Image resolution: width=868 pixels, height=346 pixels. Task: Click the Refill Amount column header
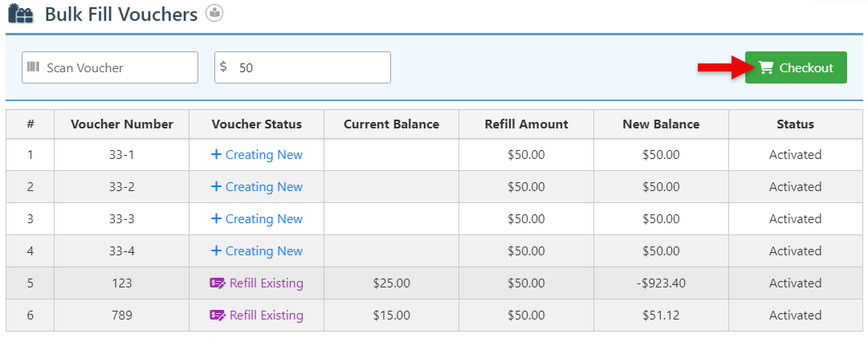coord(526,124)
